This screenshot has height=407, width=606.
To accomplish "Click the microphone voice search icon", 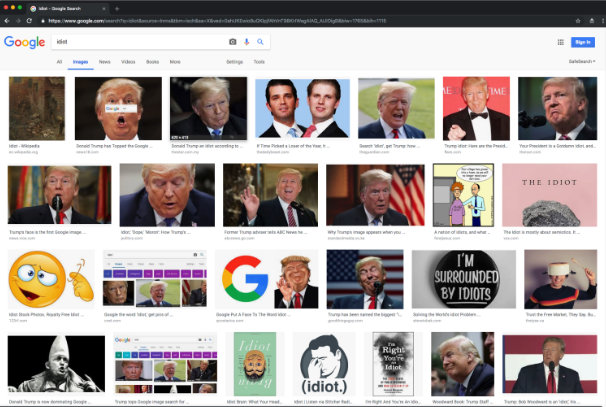I will click(247, 42).
